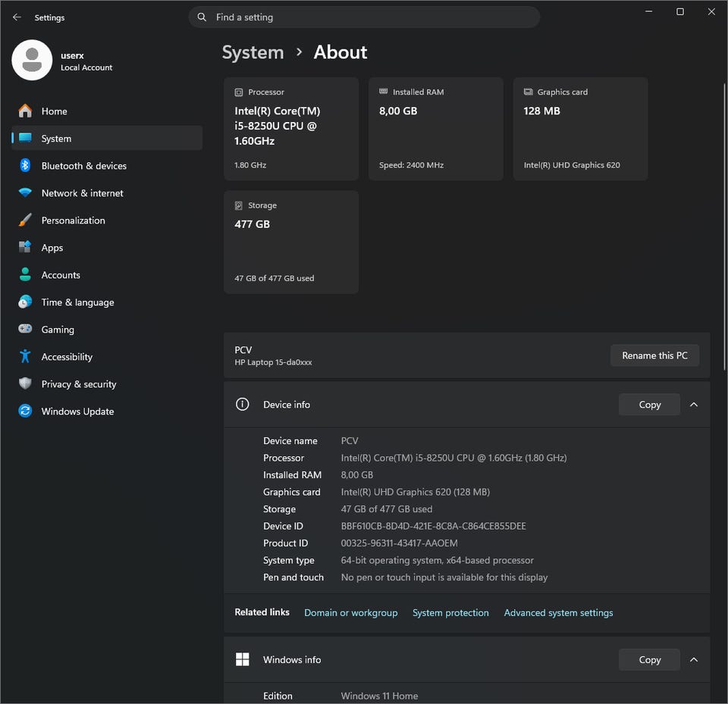Click the Accessibility figure icon
The height and width of the screenshot is (704, 728).
tap(25, 356)
